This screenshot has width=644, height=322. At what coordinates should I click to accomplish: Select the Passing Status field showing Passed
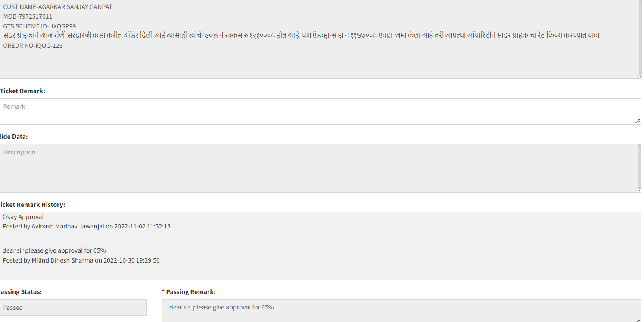[73, 307]
